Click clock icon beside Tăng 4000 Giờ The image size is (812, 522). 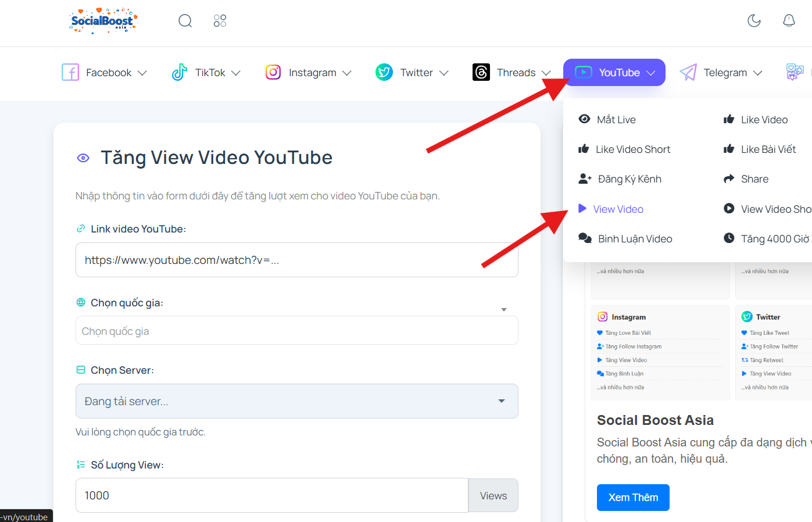click(x=729, y=238)
